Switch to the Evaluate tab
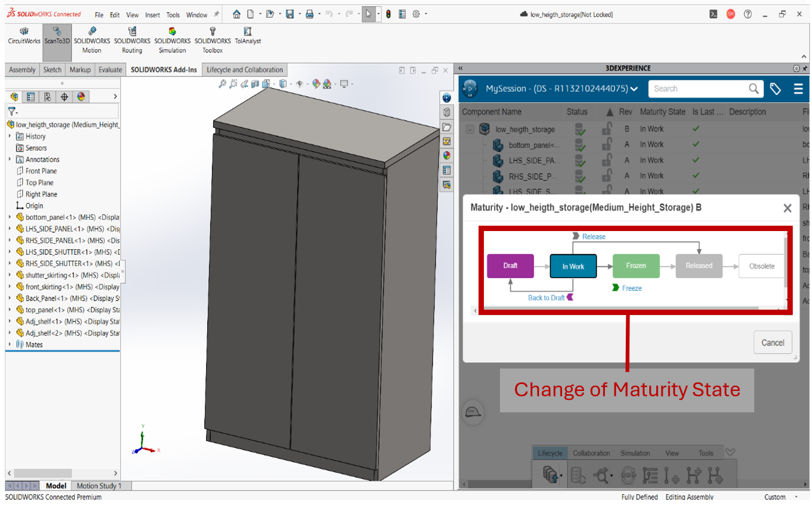812x507 pixels. tap(110, 70)
